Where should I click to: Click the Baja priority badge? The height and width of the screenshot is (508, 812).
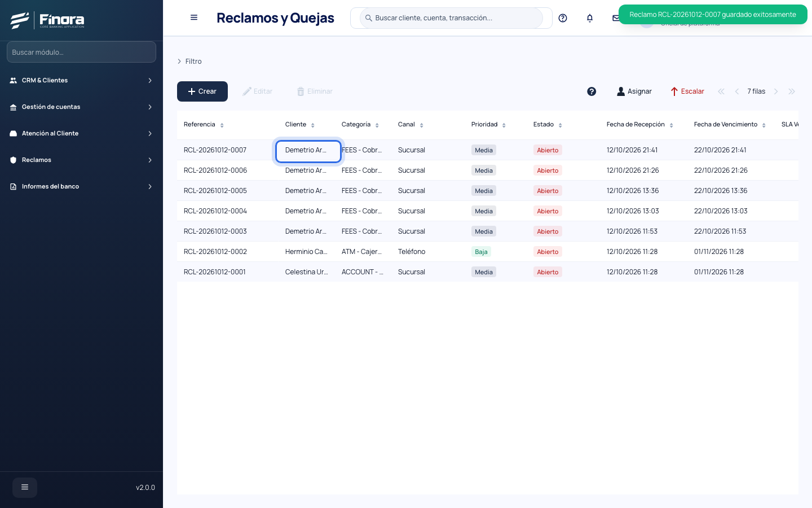point(481,252)
